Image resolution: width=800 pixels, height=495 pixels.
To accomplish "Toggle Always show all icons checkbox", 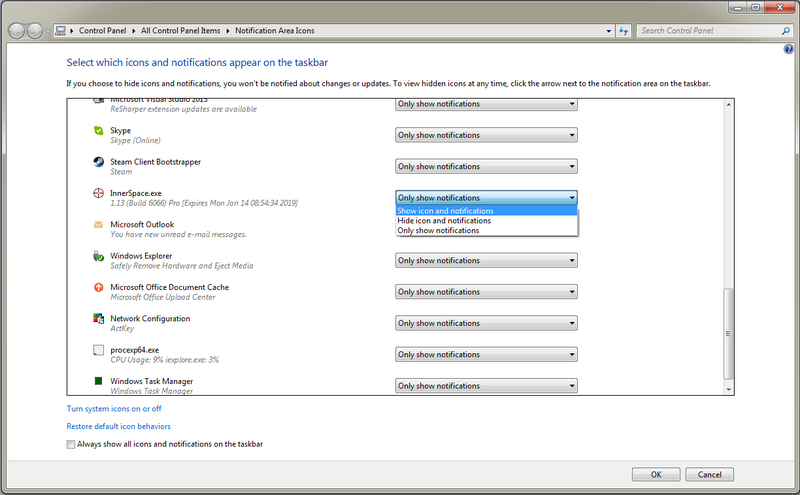I will (70, 444).
